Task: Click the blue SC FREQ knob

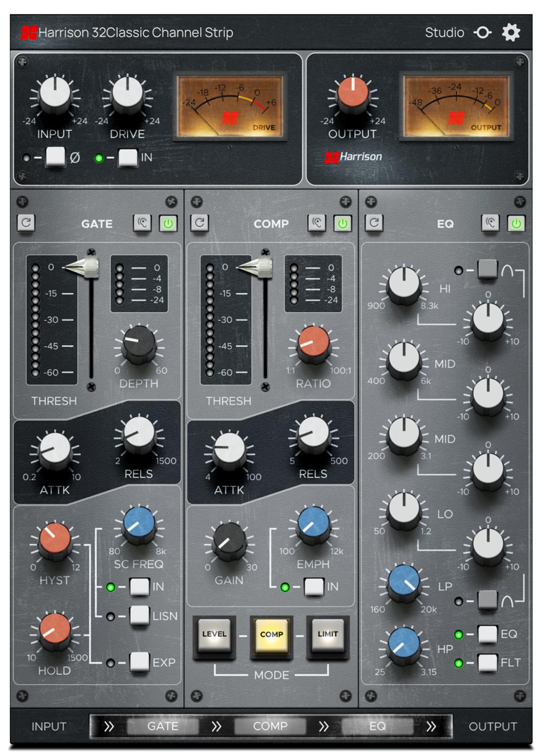Action: (139, 525)
